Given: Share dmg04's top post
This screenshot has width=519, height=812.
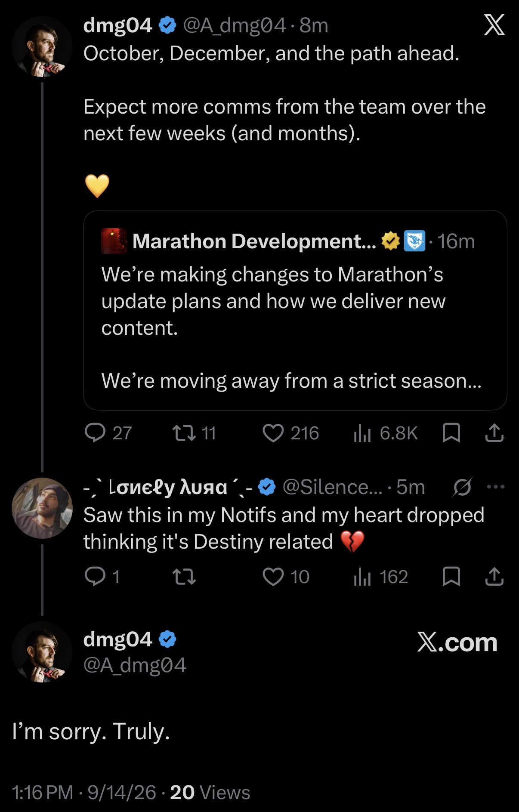Looking at the screenshot, I should click(494, 433).
